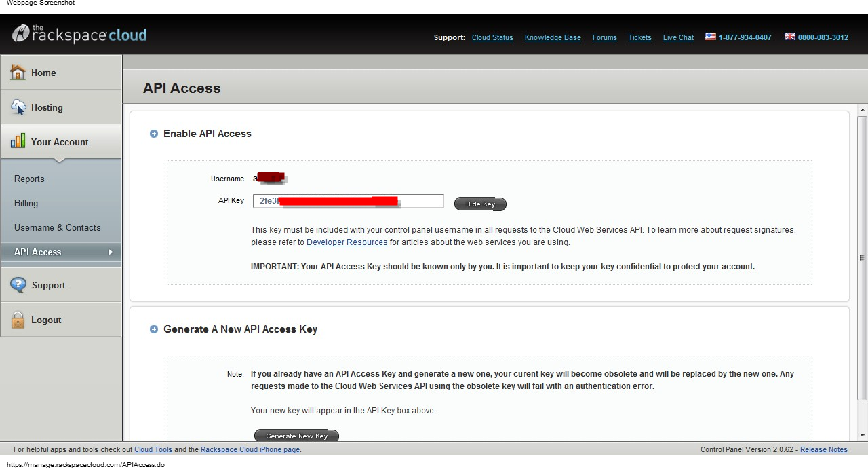Open the Knowledge Base link

pyautogui.click(x=553, y=37)
